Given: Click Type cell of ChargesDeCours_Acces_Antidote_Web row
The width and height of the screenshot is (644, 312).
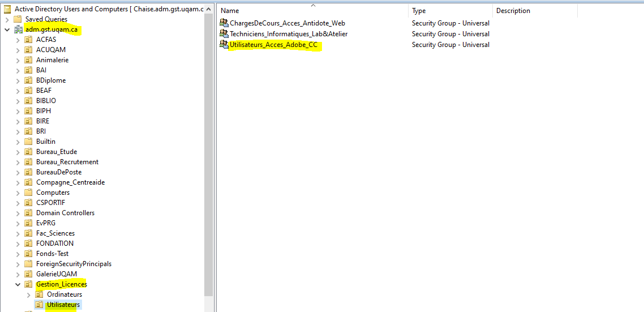Looking at the screenshot, I should pyautogui.click(x=450, y=23).
